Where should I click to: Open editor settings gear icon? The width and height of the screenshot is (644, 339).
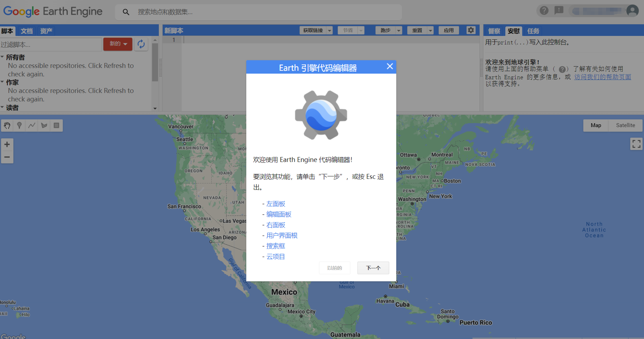pyautogui.click(x=471, y=30)
